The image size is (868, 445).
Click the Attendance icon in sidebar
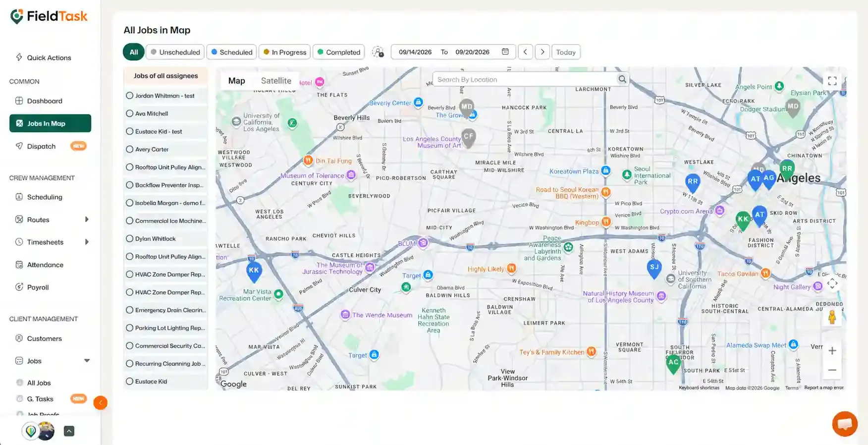click(19, 265)
